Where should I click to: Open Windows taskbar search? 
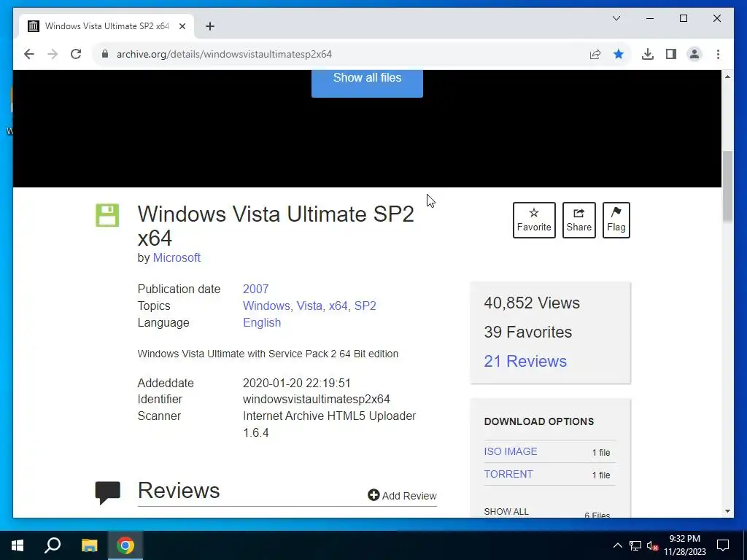[53, 545]
